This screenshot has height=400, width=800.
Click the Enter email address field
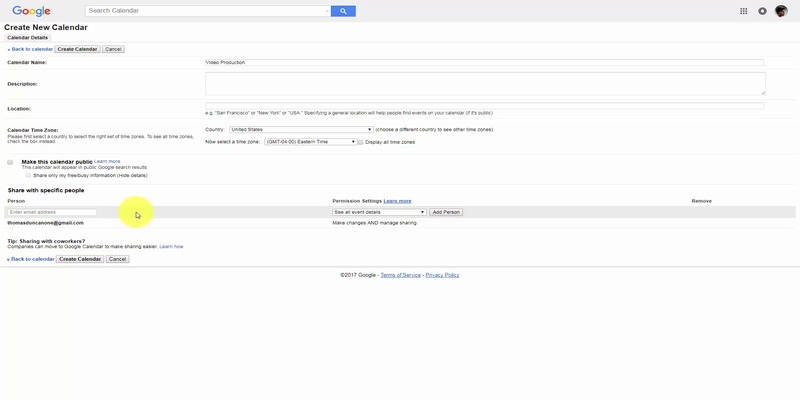pos(52,212)
